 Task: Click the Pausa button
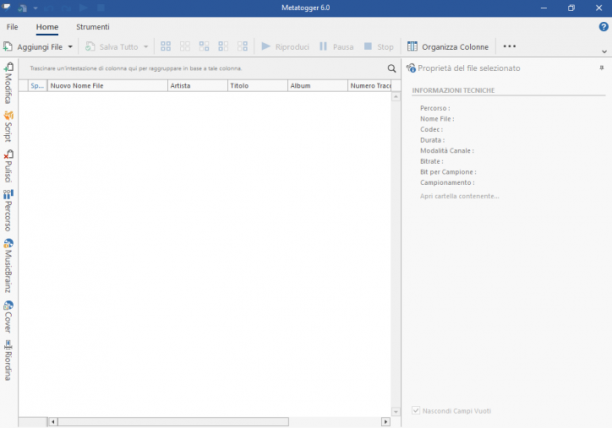tap(336, 47)
